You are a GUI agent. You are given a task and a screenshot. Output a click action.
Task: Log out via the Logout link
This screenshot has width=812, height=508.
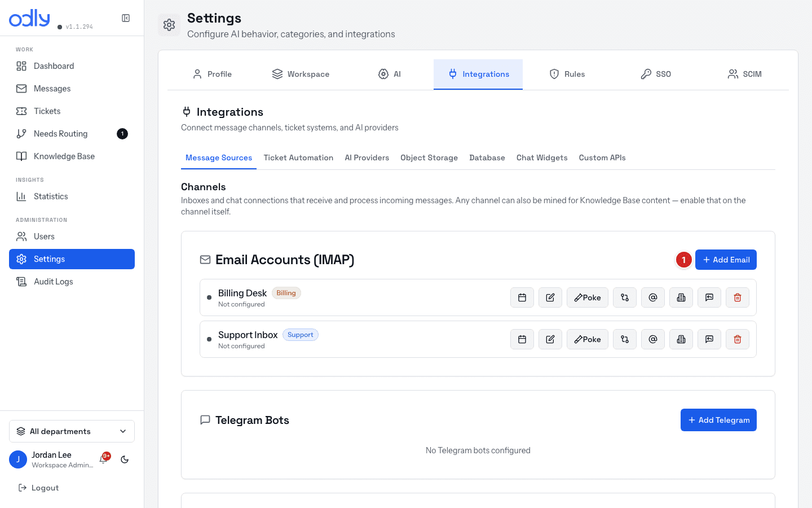(38, 488)
